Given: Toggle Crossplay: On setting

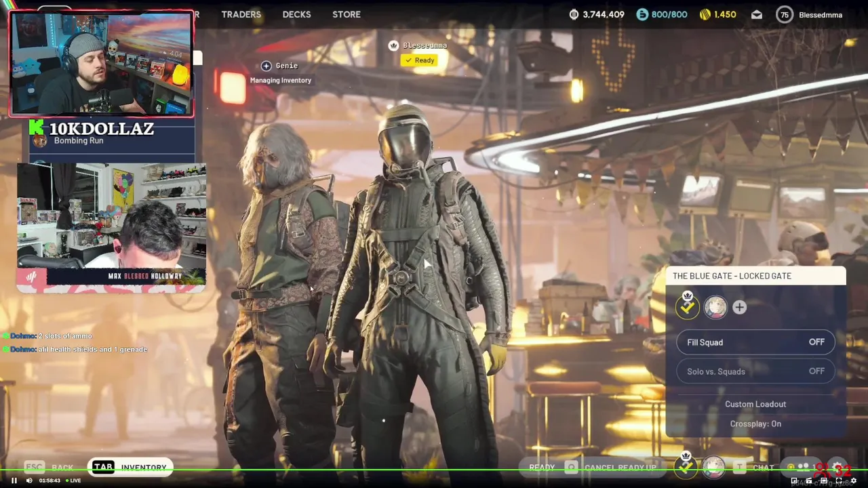Looking at the screenshot, I should 755,424.
